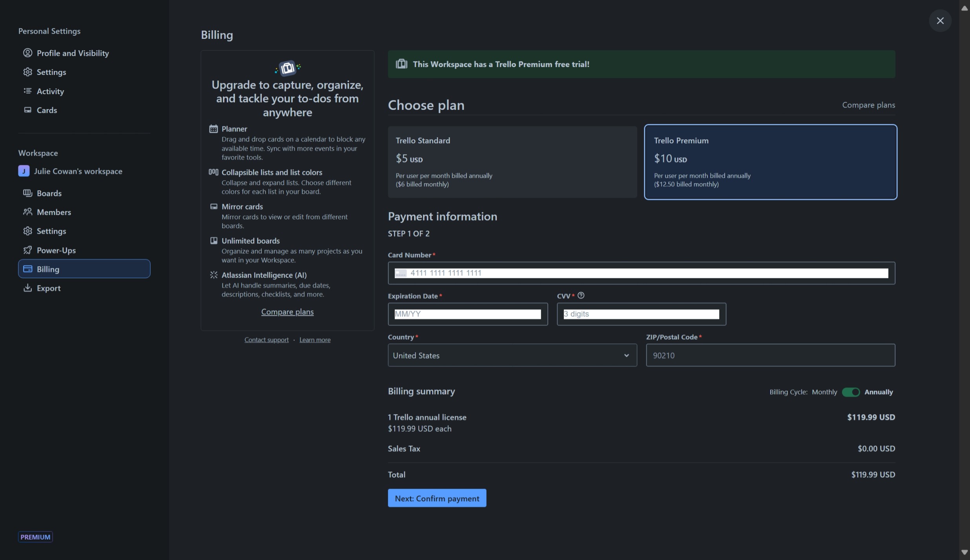Toggle the billing cycle switch
Screen dimensions: 970x560
[851, 392]
